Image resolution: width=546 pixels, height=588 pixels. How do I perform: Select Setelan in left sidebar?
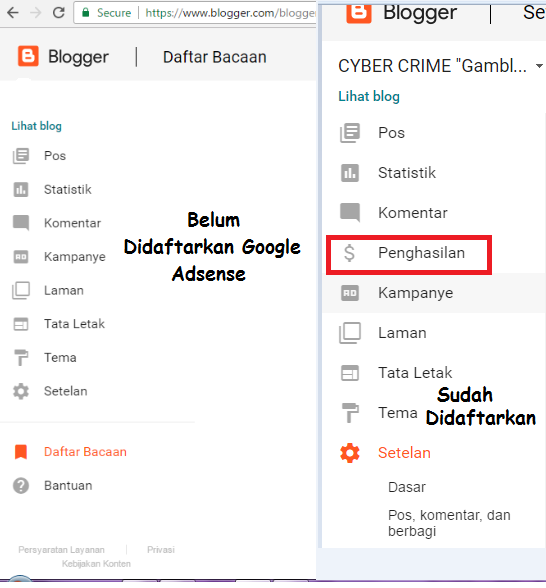[66, 391]
